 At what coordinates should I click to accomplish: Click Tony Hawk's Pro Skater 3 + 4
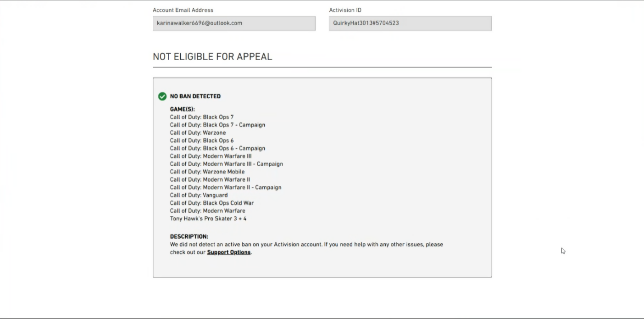pos(208,219)
